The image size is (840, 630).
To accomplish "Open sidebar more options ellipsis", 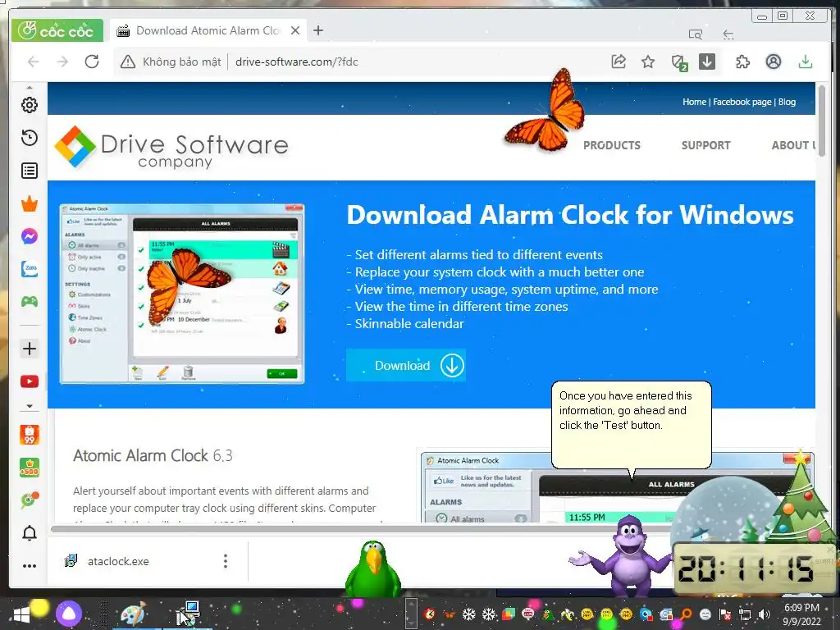I will point(30,566).
